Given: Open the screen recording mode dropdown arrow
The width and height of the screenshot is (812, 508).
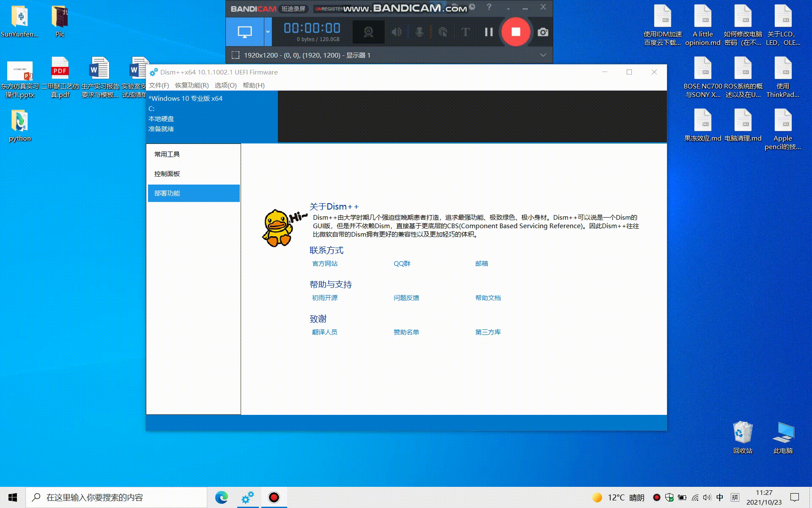Looking at the screenshot, I should [x=268, y=32].
